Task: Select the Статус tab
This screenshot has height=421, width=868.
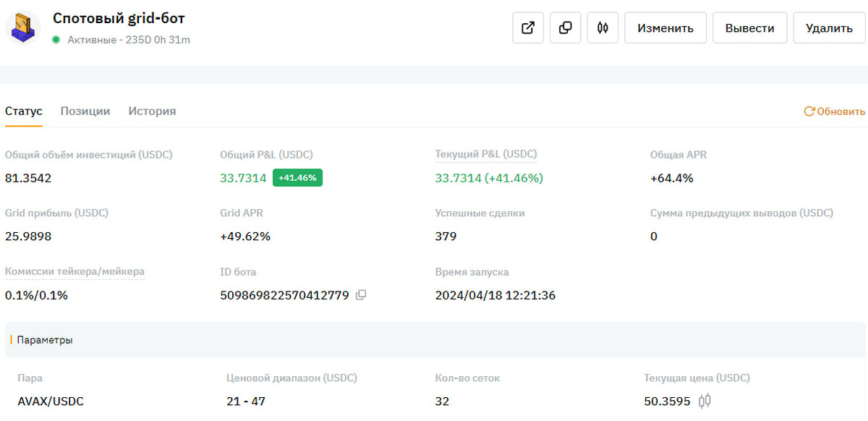Action: (x=24, y=111)
